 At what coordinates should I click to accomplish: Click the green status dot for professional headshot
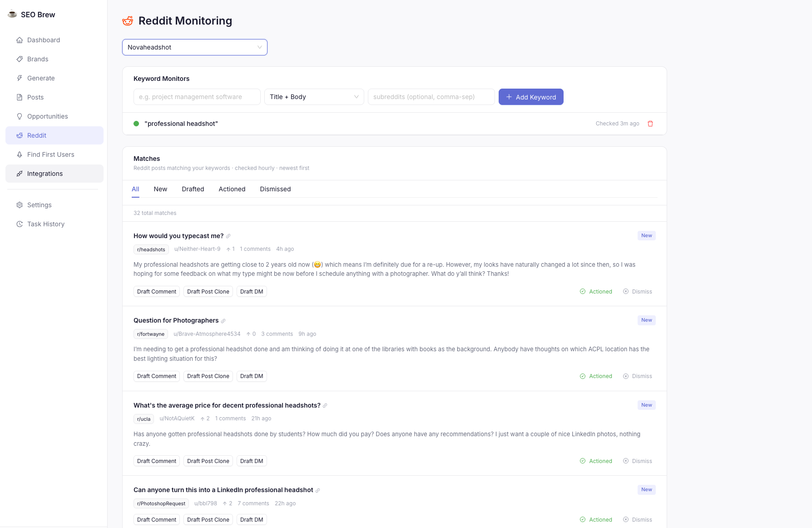click(x=136, y=124)
